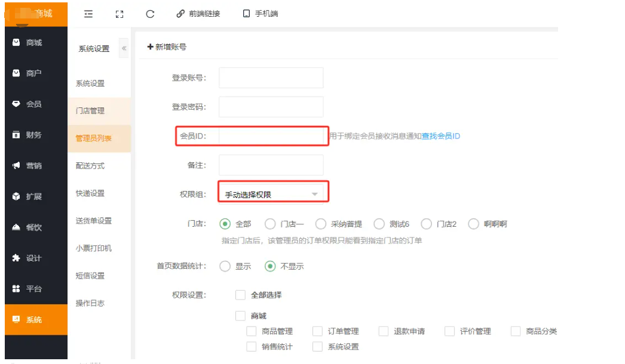Viewport: 625px width, 364px height.
Task: Open 营销 marketing section
Action: [x=33, y=166]
